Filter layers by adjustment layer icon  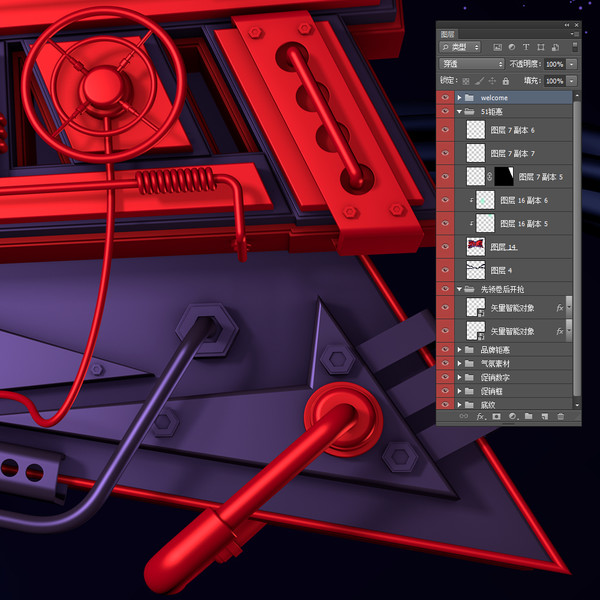click(x=512, y=47)
